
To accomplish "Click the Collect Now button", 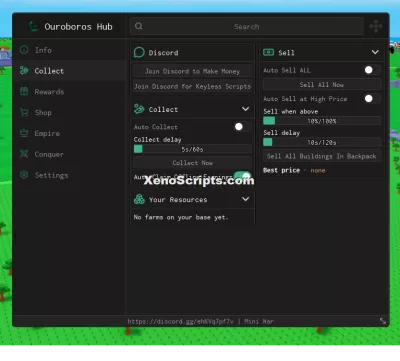I will pos(192,163).
